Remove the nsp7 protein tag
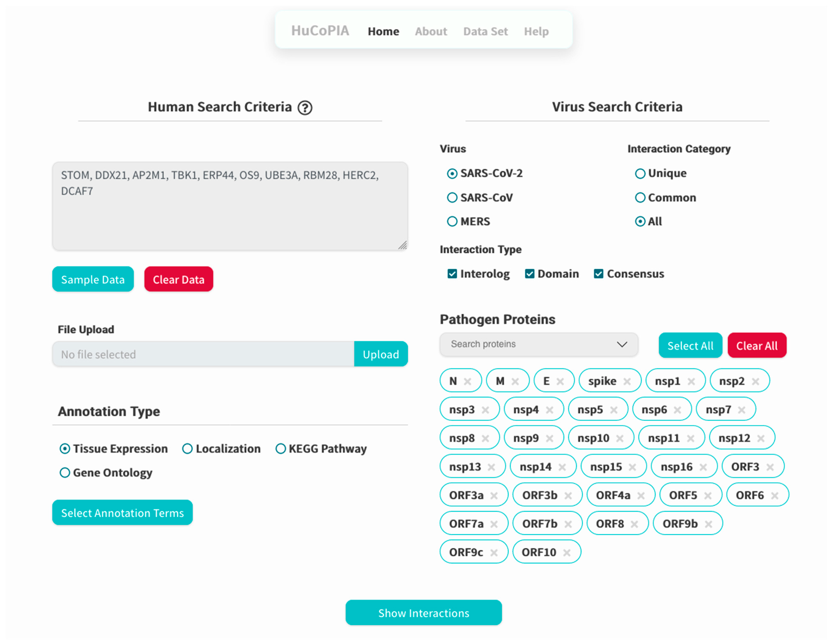The width and height of the screenshot is (831, 644). [742, 410]
